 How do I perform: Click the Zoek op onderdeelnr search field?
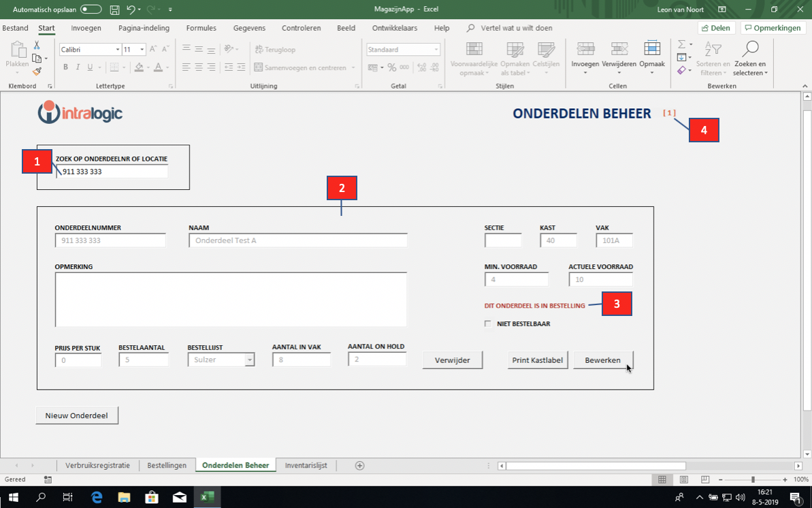pos(112,172)
